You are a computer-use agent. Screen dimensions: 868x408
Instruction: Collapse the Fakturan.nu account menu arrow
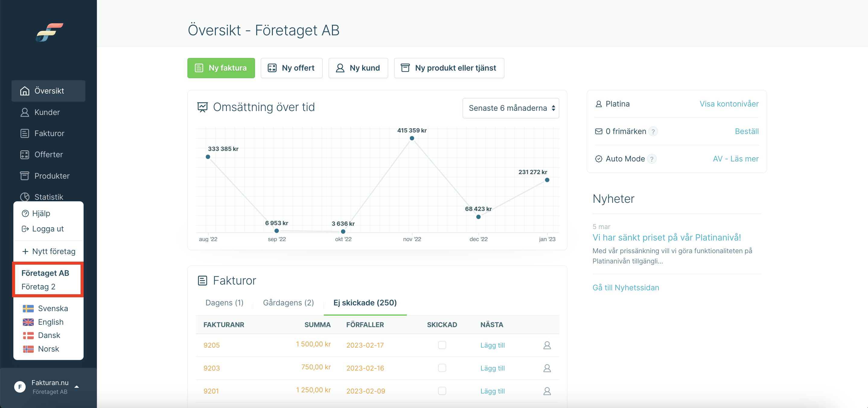coord(77,387)
